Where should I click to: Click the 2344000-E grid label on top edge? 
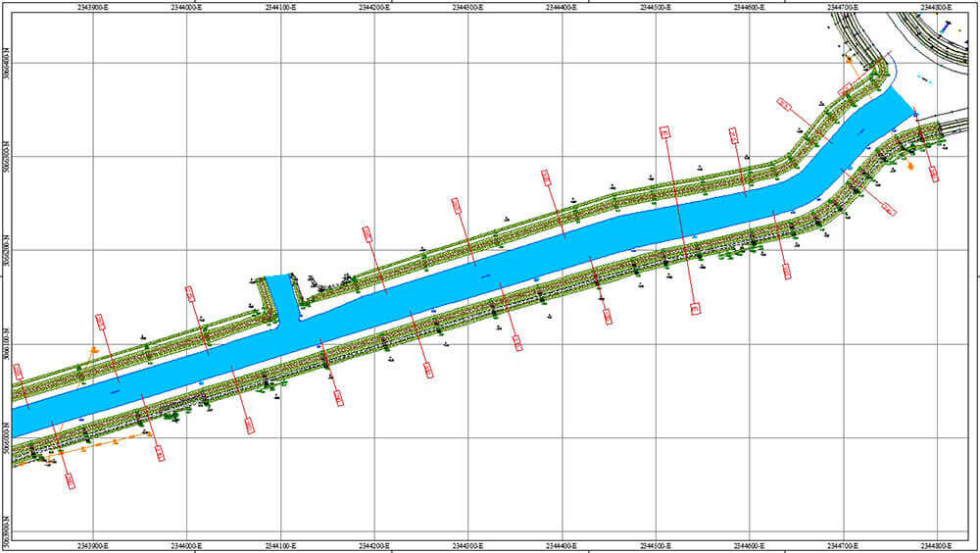(187, 7)
